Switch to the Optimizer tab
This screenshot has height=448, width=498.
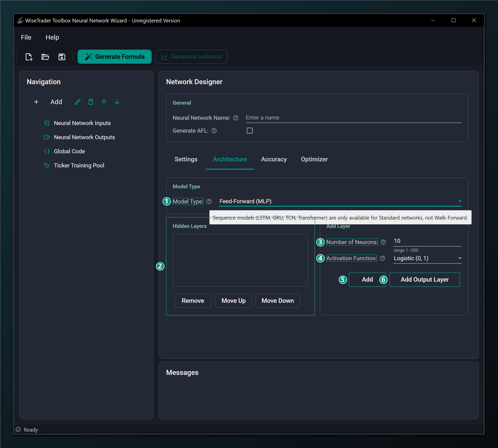coord(314,159)
